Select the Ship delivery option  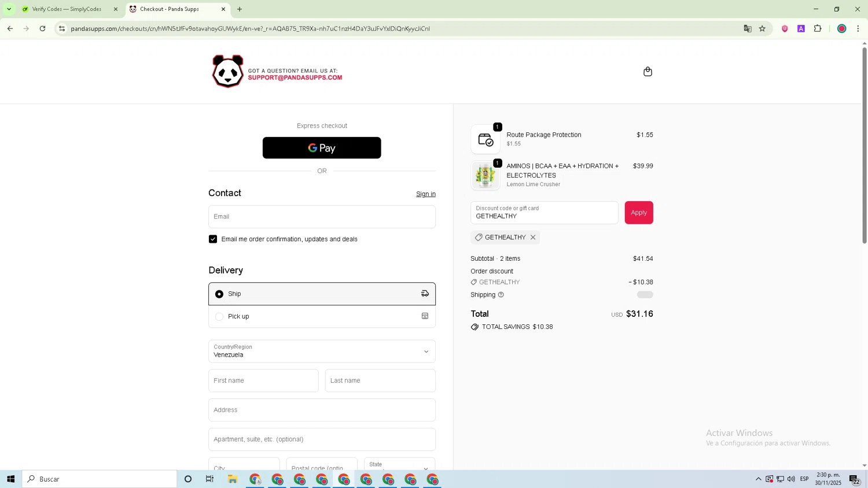point(322,294)
